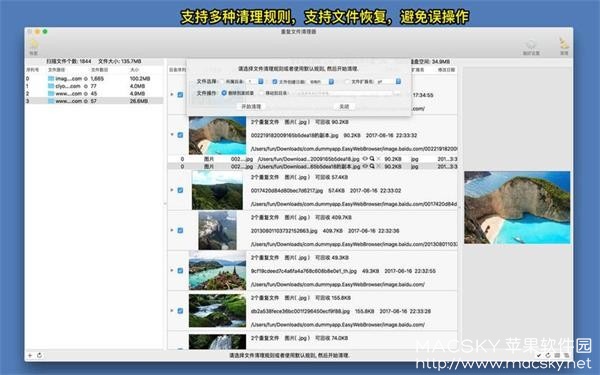Select the 删除到废纸篓 radio button

click(224, 93)
